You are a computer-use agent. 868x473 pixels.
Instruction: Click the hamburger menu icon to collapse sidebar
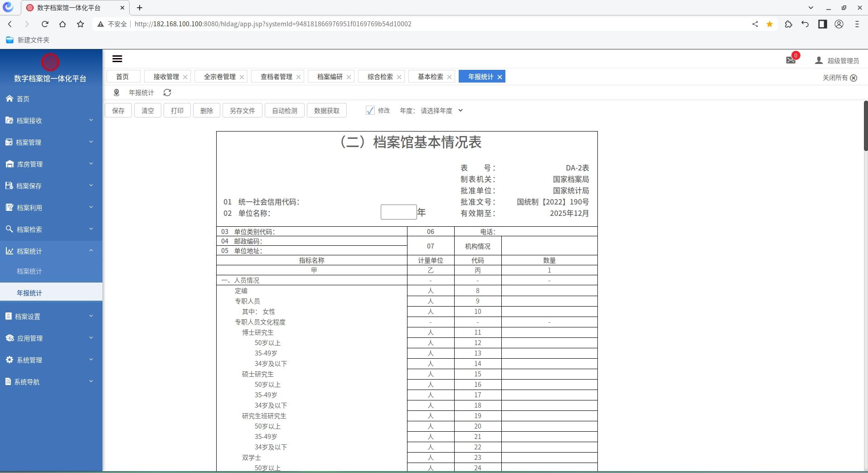tap(117, 59)
